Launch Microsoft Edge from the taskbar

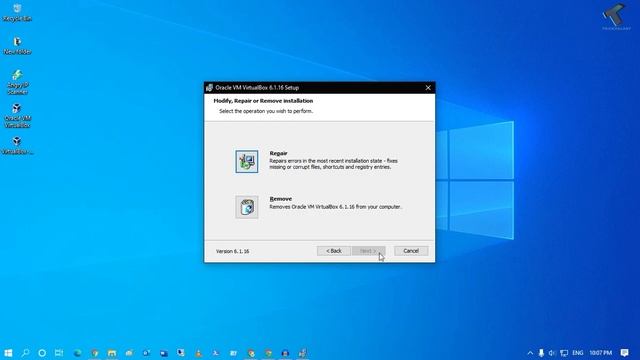(77, 353)
